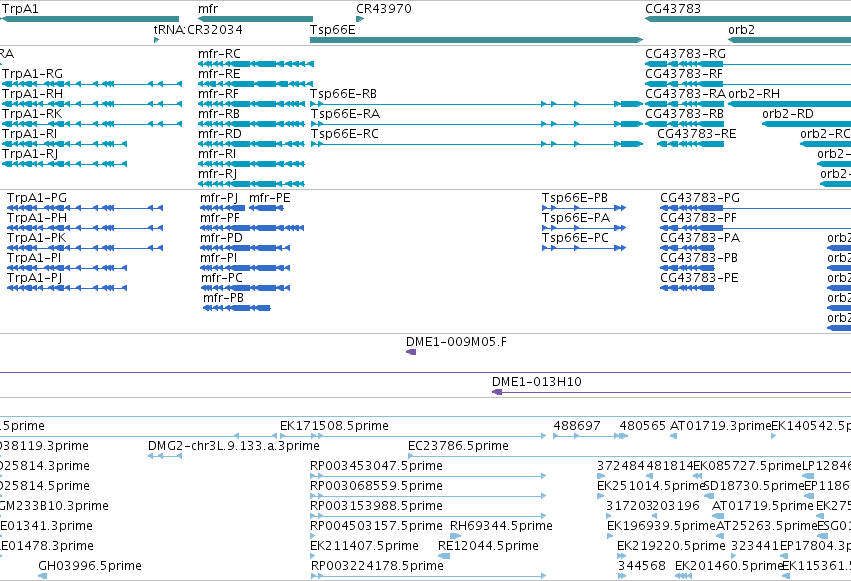This screenshot has height=581, width=851.
Task: Select the RP003224178.5prime EST label
Action: pos(377,566)
